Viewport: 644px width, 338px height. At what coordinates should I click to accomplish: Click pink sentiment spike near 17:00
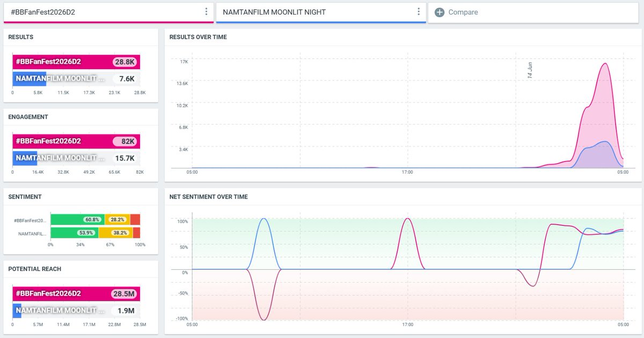(407, 219)
